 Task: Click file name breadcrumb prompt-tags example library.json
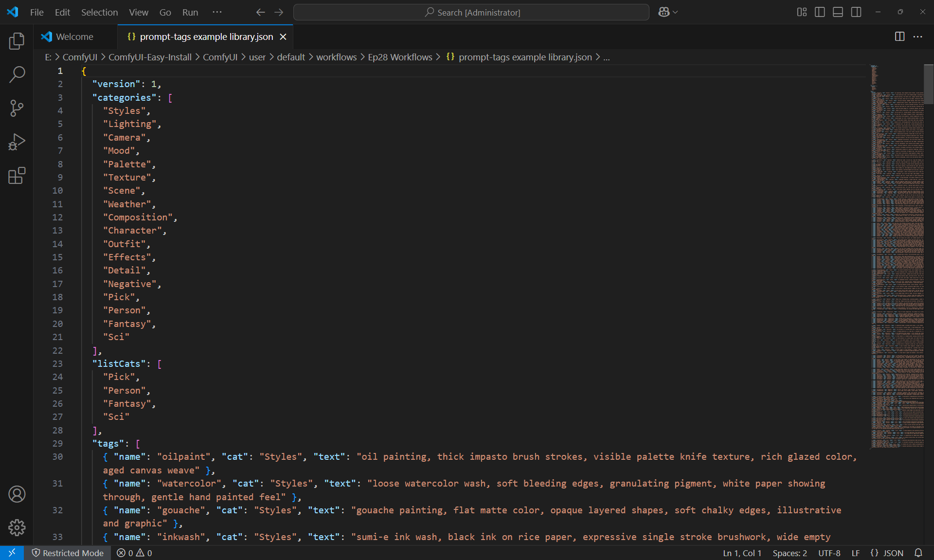pyautogui.click(x=525, y=57)
